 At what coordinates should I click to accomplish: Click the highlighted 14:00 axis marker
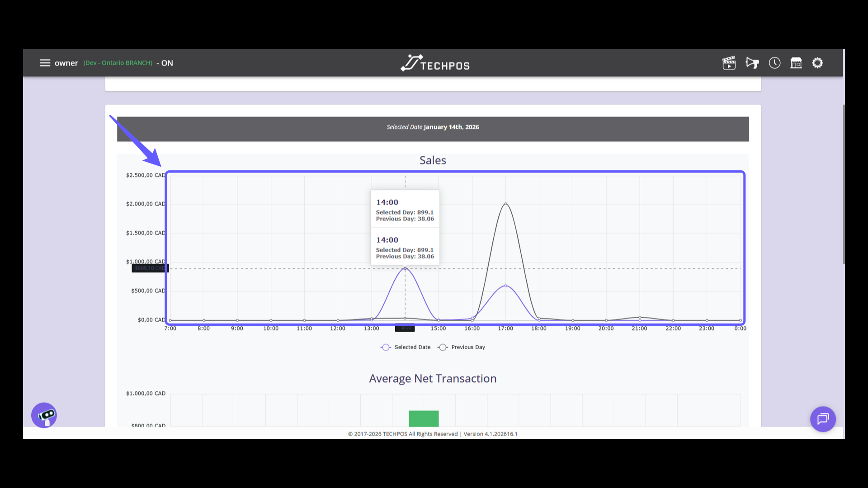pyautogui.click(x=405, y=328)
